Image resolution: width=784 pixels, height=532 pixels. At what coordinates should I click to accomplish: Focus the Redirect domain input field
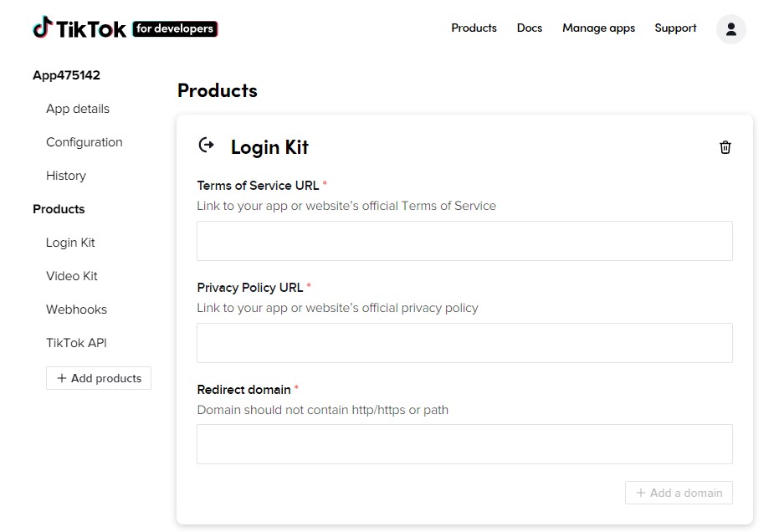click(x=464, y=444)
